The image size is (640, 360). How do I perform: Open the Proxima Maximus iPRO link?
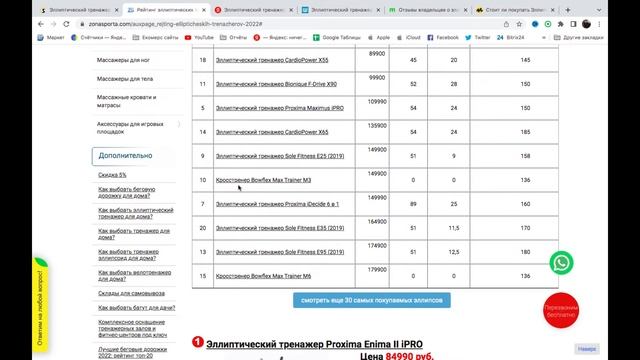click(280, 108)
